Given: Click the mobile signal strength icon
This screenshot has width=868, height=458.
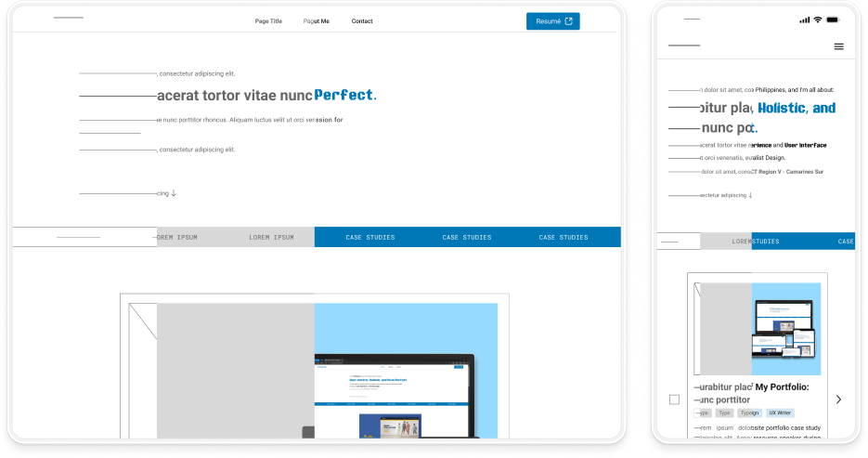Looking at the screenshot, I should tap(804, 20).
